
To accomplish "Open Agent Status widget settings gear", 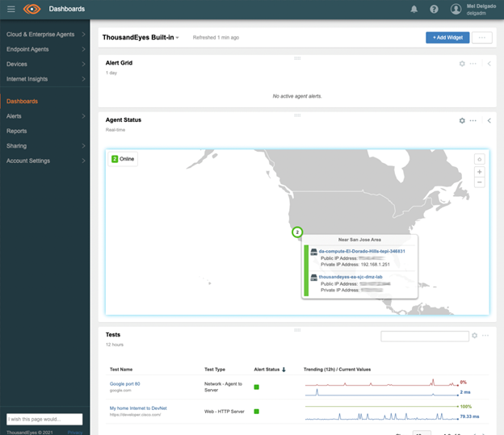I will (462, 120).
